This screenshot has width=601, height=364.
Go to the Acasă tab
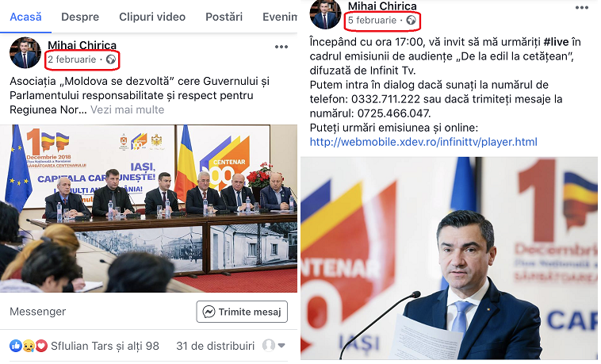25,17
